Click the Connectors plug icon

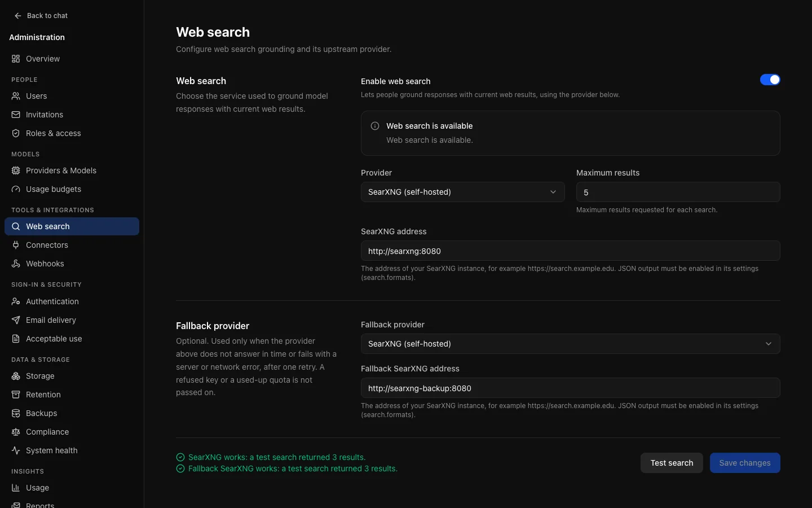16,245
